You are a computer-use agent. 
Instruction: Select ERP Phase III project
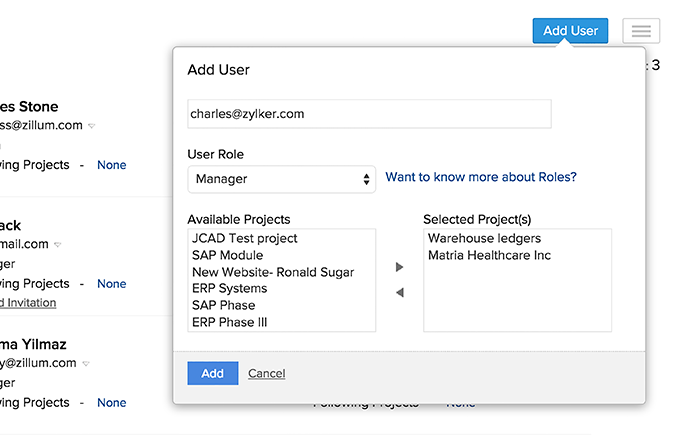(230, 322)
